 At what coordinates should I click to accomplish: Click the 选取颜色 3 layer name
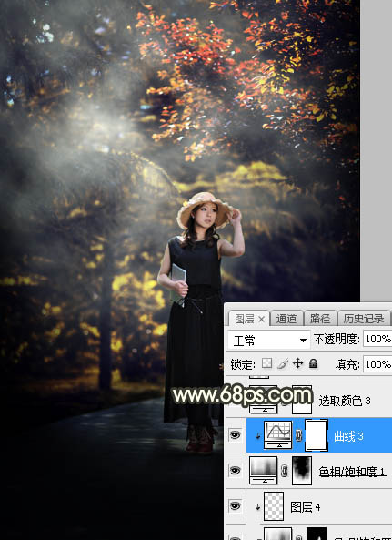[345, 401]
